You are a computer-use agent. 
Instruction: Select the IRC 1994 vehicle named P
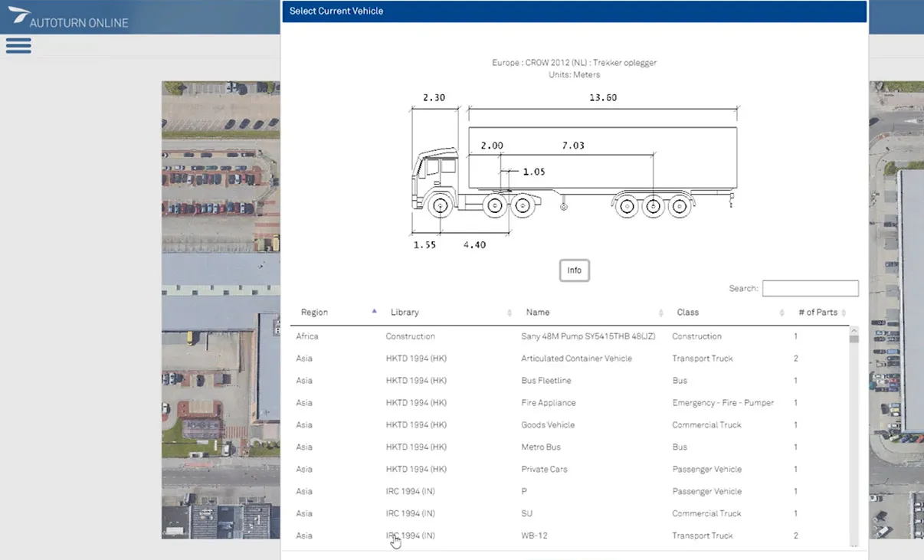pyautogui.click(x=569, y=492)
